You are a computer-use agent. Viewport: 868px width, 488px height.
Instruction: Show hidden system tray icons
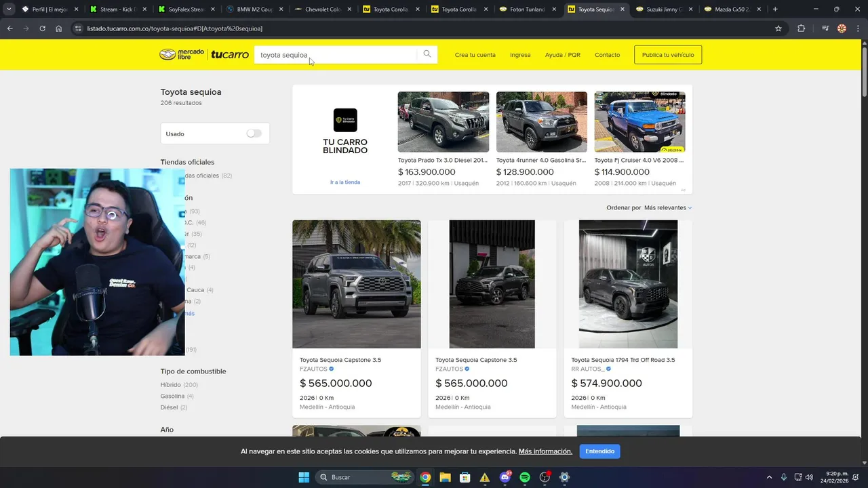coord(769,477)
